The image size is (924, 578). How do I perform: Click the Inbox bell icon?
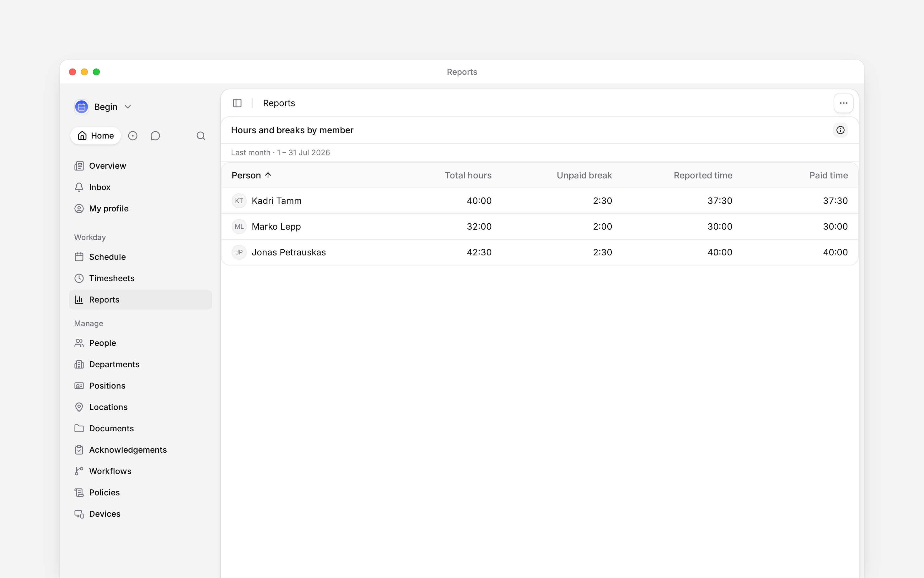79,187
